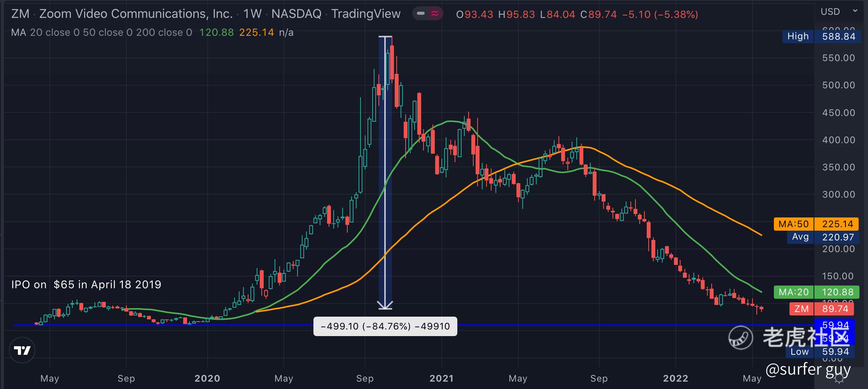Click the 450.00 price axis label
This screenshot has height=389, width=868.
pos(839,113)
